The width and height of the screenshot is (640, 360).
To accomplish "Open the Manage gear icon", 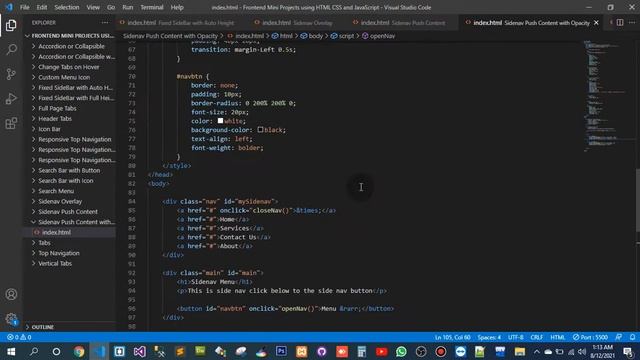I will [x=11, y=318].
